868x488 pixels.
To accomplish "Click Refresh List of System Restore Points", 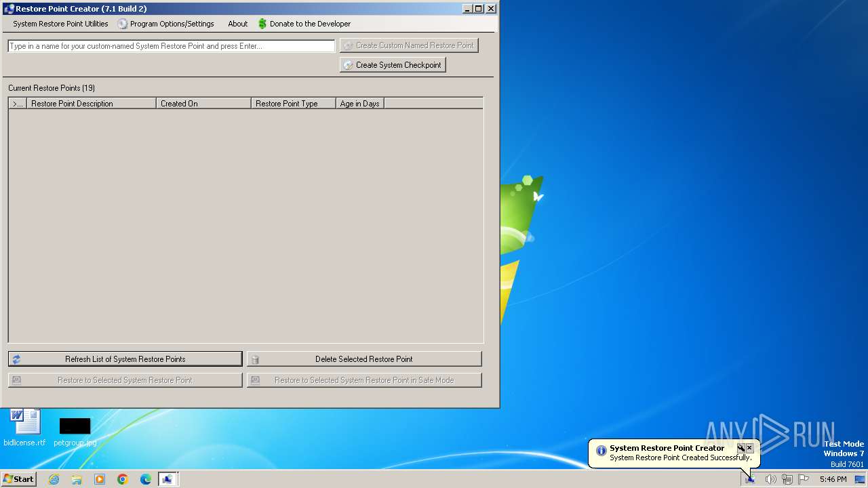I will (125, 359).
